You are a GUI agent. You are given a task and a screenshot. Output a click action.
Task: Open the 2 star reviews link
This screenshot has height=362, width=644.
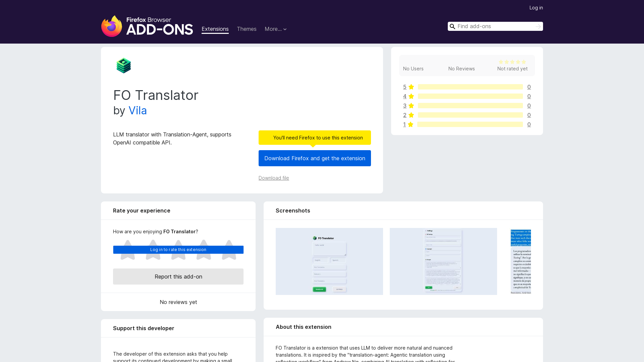coord(405,115)
